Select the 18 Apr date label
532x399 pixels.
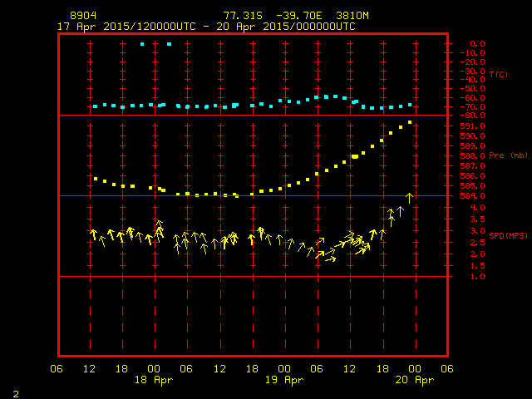pos(154,380)
